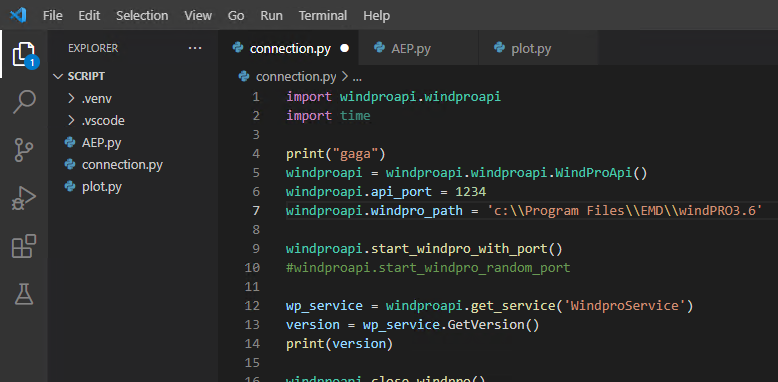Click line number 1 in gutter
The height and width of the screenshot is (382, 778).
coord(256,97)
